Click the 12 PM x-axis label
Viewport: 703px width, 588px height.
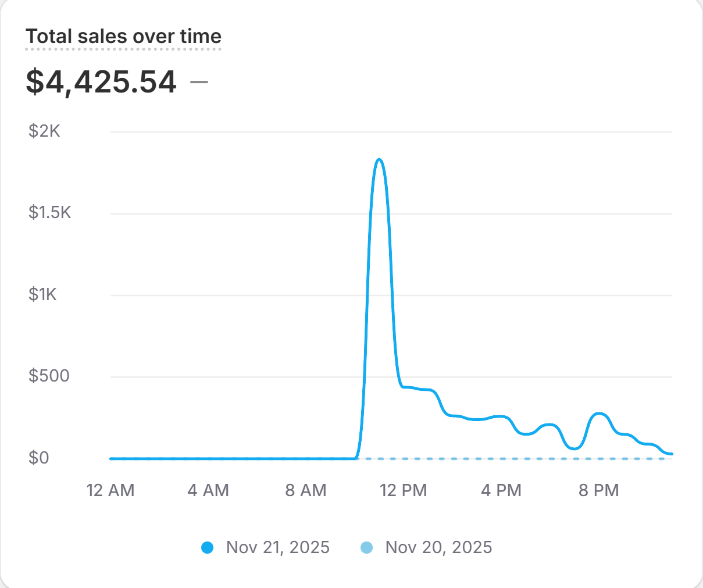click(x=404, y=490)
